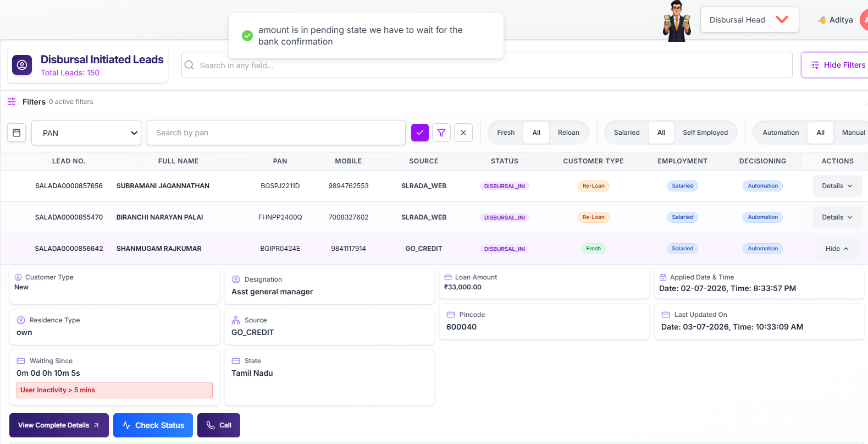The image size is (868, 444).
Task: Click the Search by pan input field
Action: (276, 133)
